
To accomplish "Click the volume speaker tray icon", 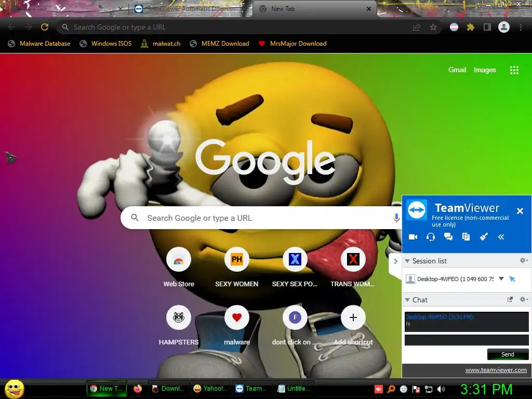I will [x=441, y=389].
